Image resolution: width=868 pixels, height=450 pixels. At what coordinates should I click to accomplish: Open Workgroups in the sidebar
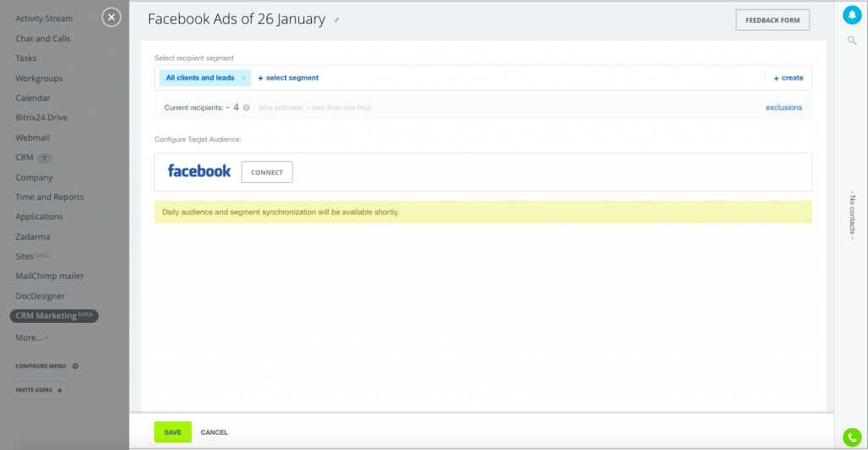(x=39, y=79)
